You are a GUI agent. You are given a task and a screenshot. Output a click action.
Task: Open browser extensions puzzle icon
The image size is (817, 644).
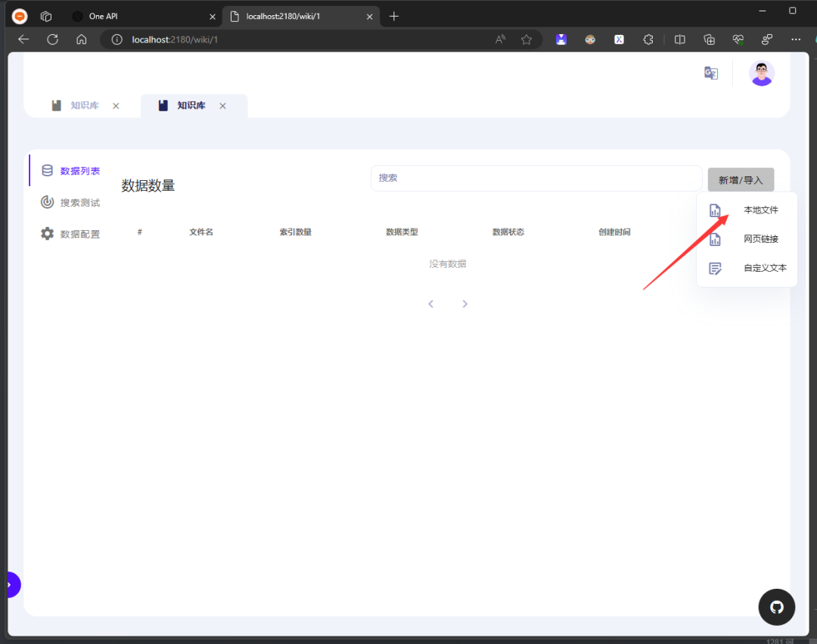click(x=648, y=39)
